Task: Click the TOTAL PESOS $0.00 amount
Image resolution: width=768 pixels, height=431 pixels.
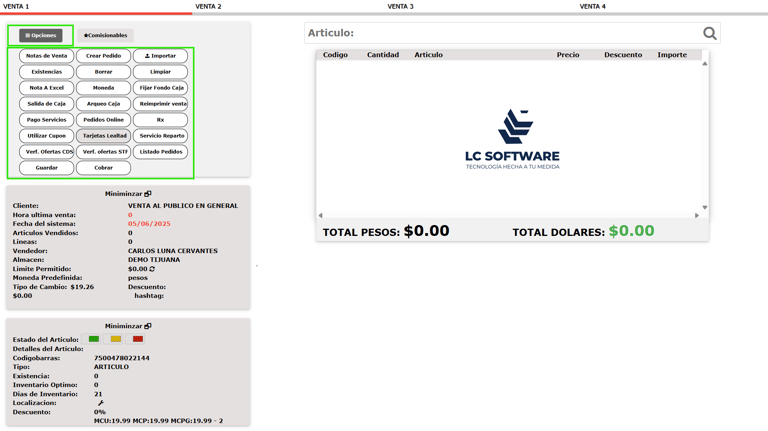Action: [426, 231]
